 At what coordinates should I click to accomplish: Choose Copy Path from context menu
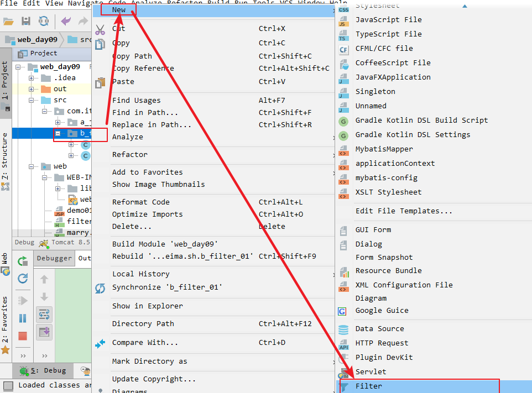point(213,56)
